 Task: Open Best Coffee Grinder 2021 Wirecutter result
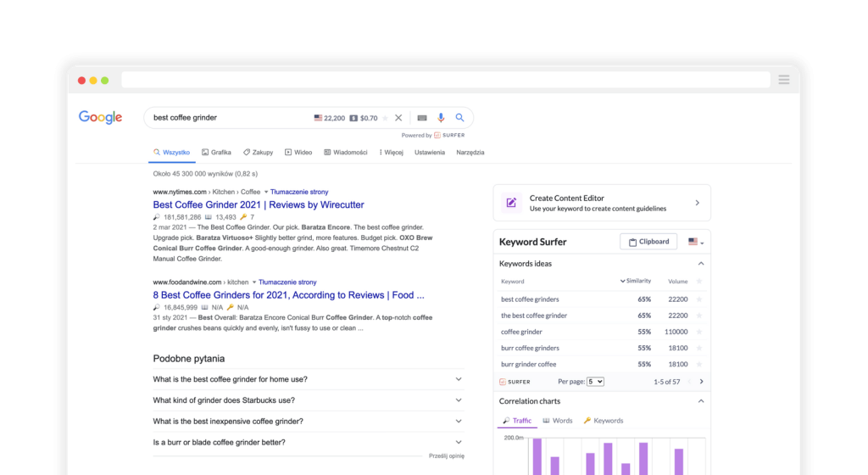click(x=259, y=204)
